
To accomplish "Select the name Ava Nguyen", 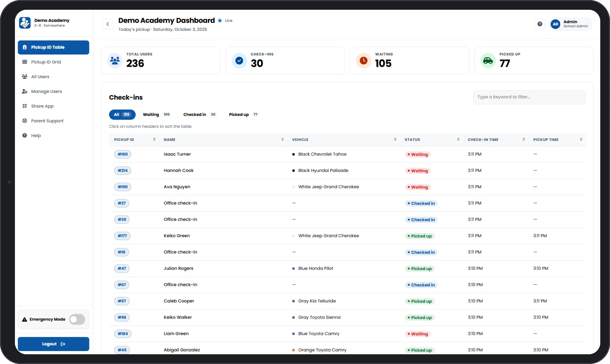I will pos(177,187).
